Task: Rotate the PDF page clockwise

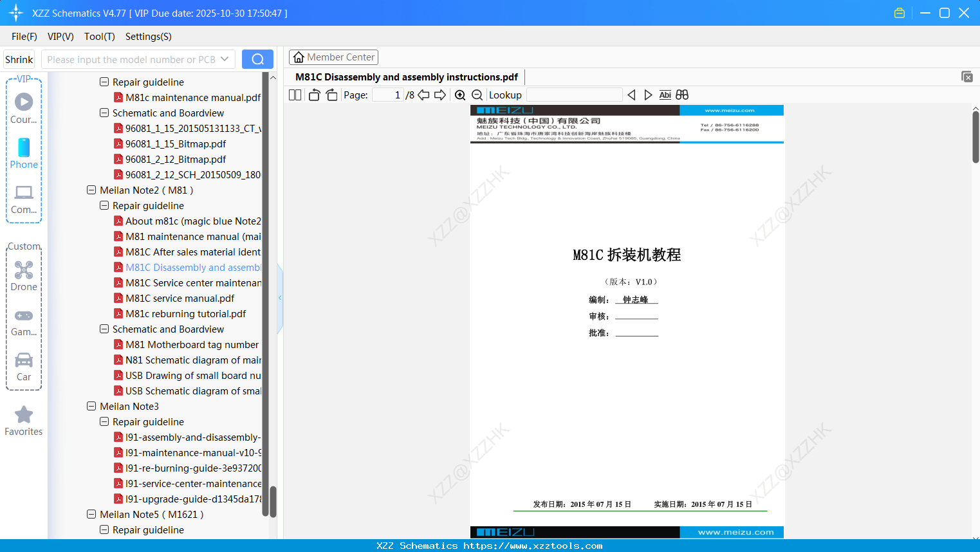Action: [x=331, y=94]
